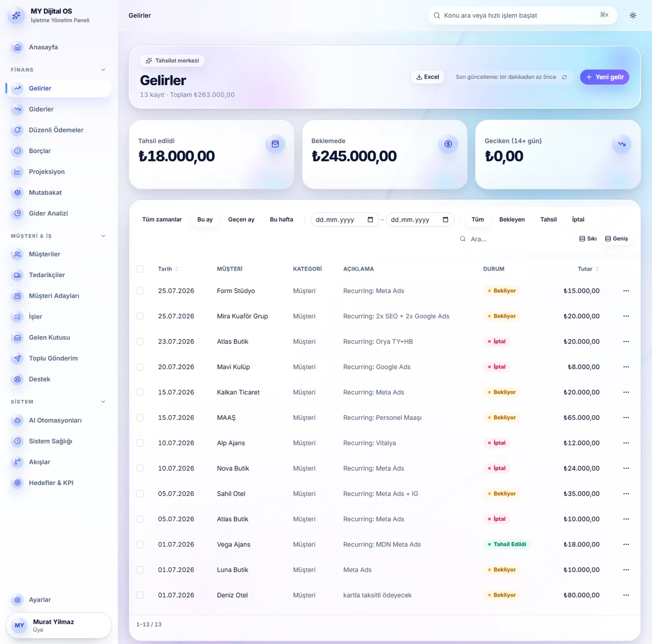Open calendar picker in start date field
652x644 pixels.
(x=370, y=220)
